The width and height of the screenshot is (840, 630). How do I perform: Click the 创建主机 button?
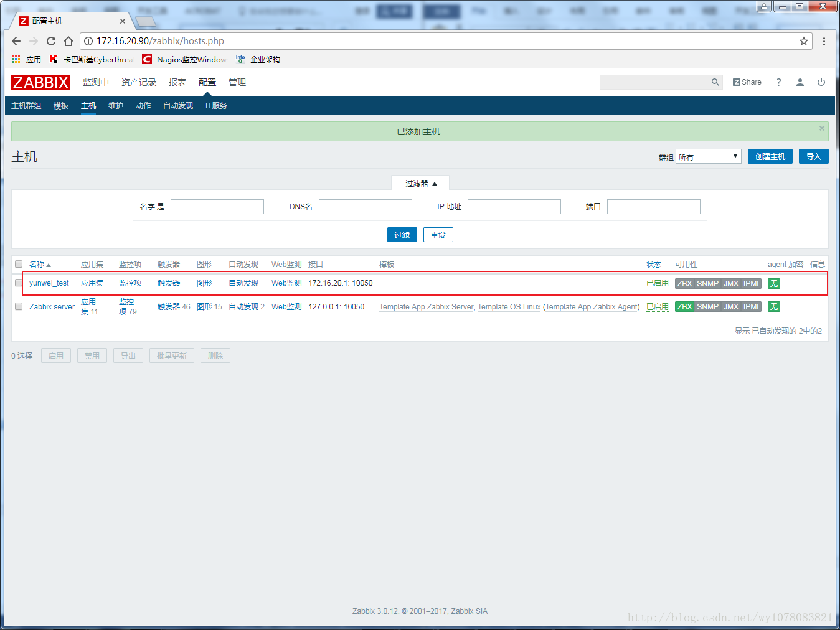pos(770,156)
